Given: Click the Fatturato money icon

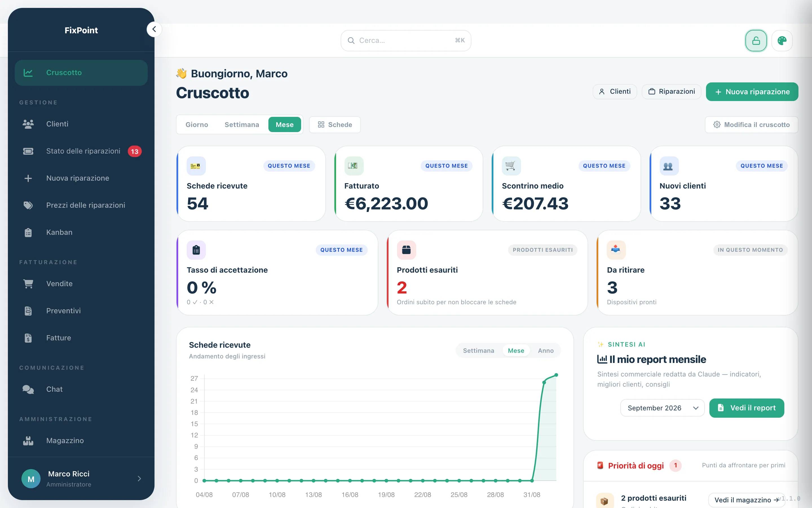Looking at the screenshot, I should click(354, 166).
